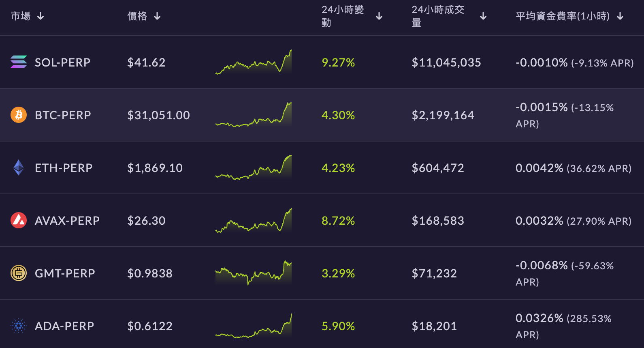View the SOL-PERP sparkline chart

(254, 62)
